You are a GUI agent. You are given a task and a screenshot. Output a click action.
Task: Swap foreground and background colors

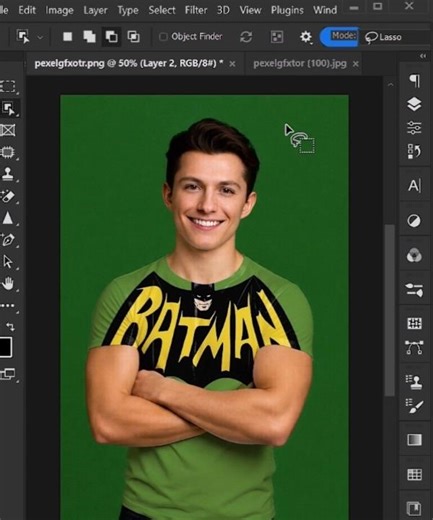10,326
